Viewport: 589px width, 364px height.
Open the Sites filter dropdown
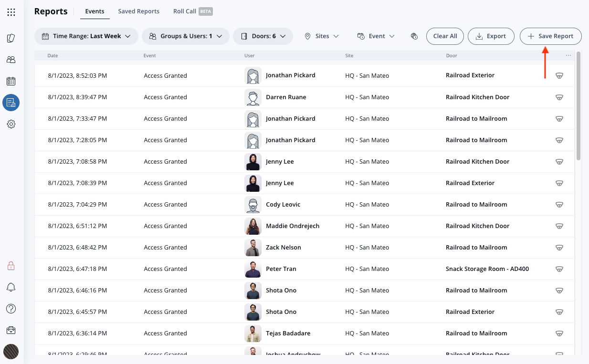click(322, 36)
